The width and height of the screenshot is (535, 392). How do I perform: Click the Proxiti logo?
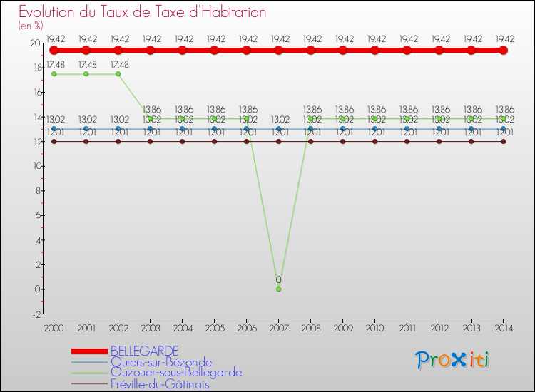coord(452,360)
